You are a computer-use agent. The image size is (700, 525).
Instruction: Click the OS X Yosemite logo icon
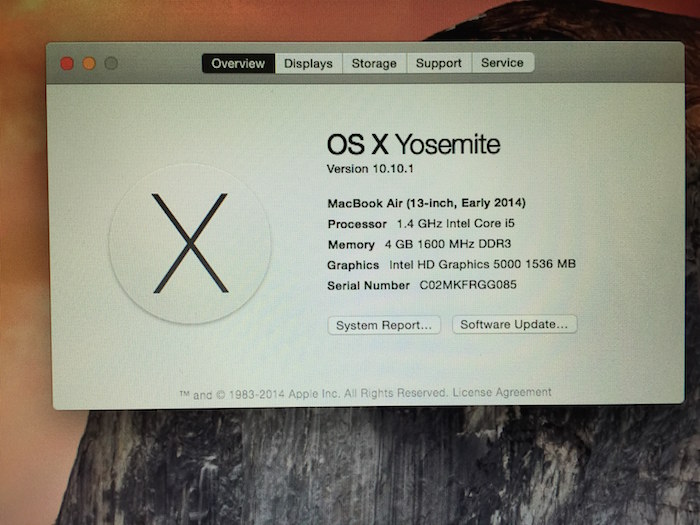(x=190, y=243)
